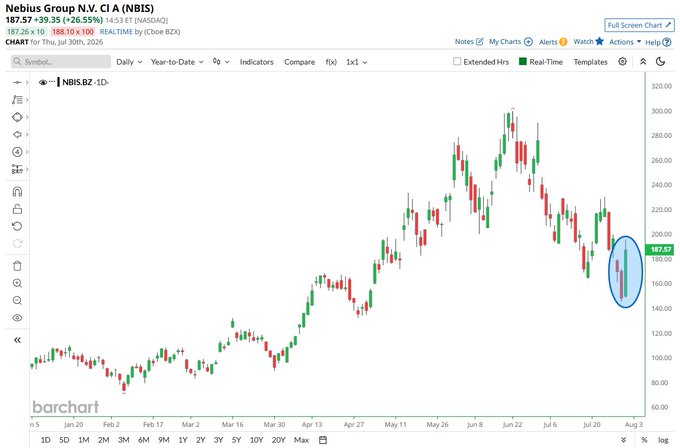Screen dimensions: 680x448
Task: Open the numbered wave count tool
Action: point(17,152)
